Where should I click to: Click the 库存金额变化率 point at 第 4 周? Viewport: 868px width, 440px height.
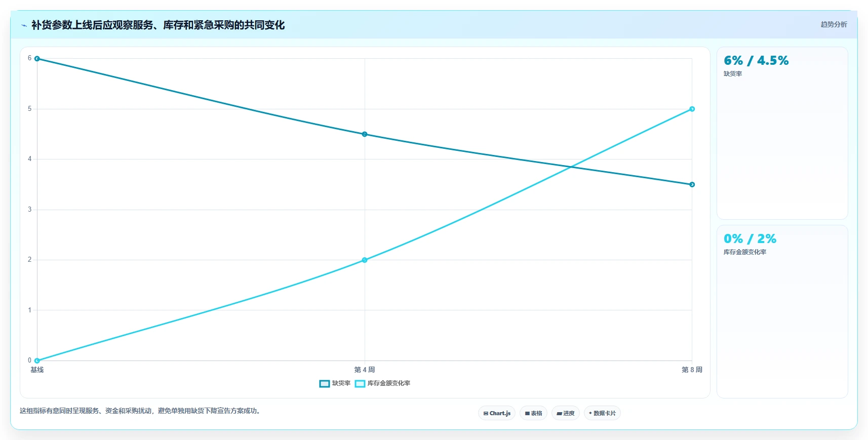pos(365,260)
